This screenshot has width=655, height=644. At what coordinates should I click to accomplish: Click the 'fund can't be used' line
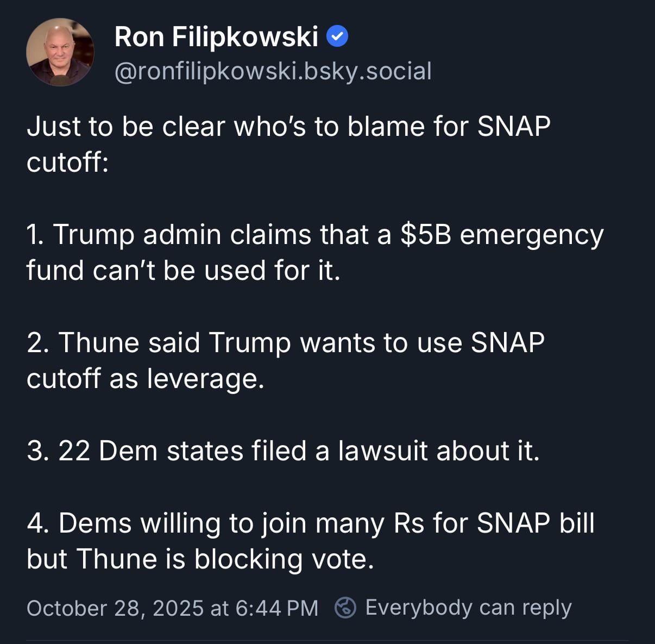(183, 270)
